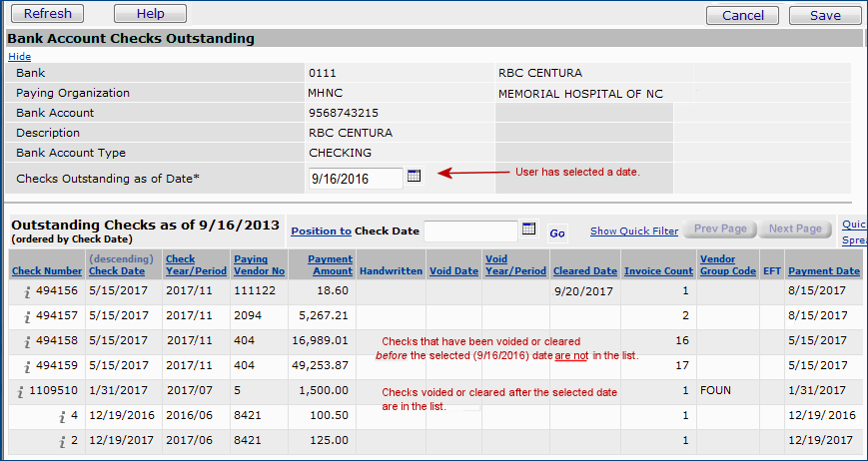The width and height of the screenshot is (868, 461).
Task: Sort table by Check Number column
Action: pyautogui.click(x=47, y=271)
